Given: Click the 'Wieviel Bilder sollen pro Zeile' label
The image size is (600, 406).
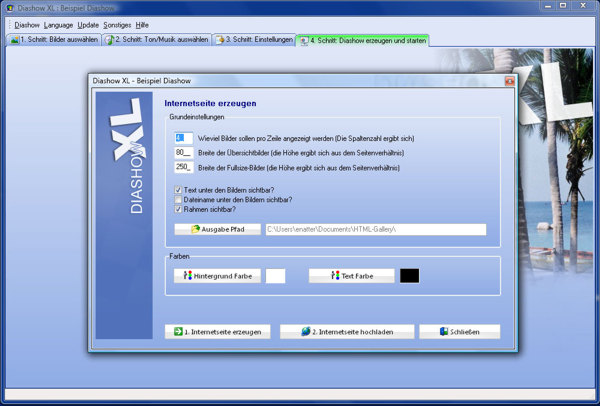Looking at the screenshot, I should point(306,139).
